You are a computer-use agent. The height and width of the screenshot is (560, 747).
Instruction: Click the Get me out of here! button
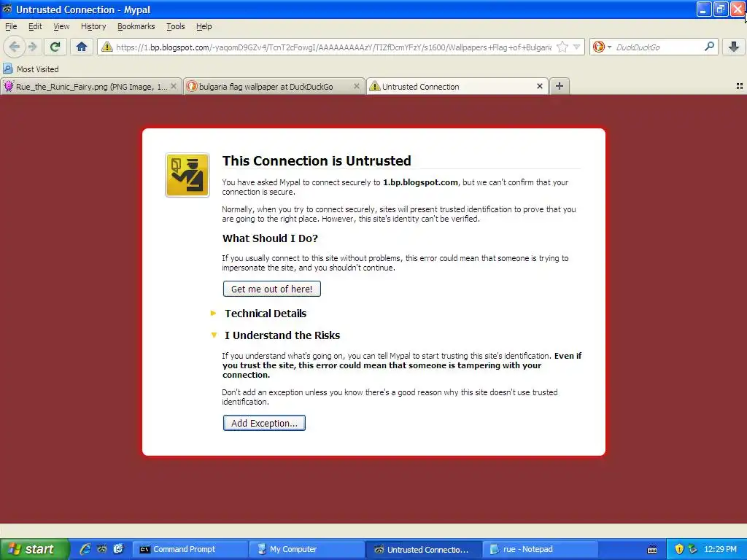(272, 289)
